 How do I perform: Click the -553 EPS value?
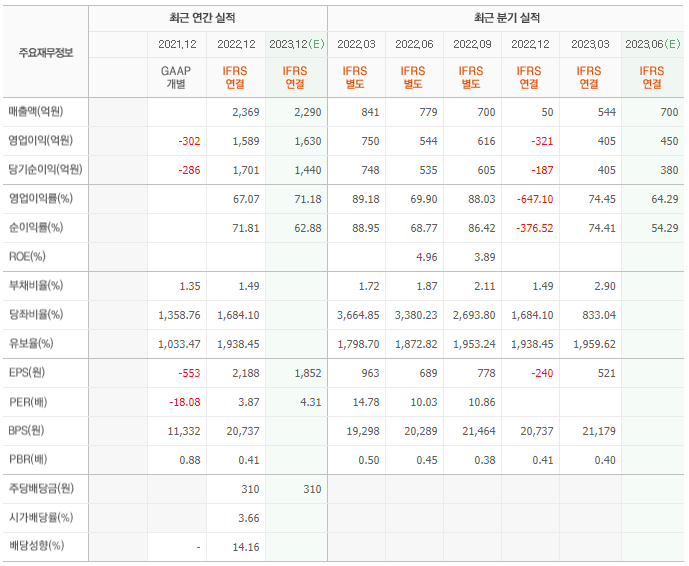coord(189,374)
